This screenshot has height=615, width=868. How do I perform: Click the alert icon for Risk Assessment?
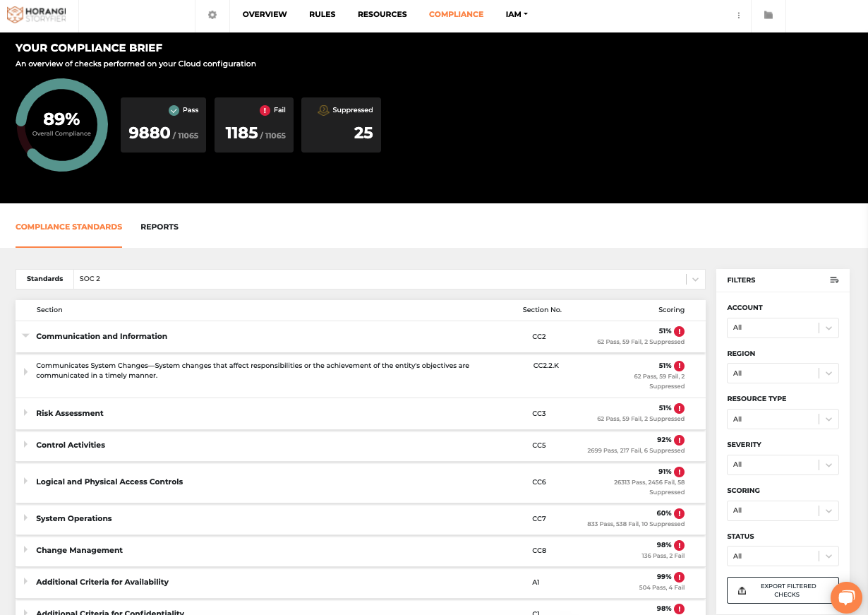(x=679, y=408)
